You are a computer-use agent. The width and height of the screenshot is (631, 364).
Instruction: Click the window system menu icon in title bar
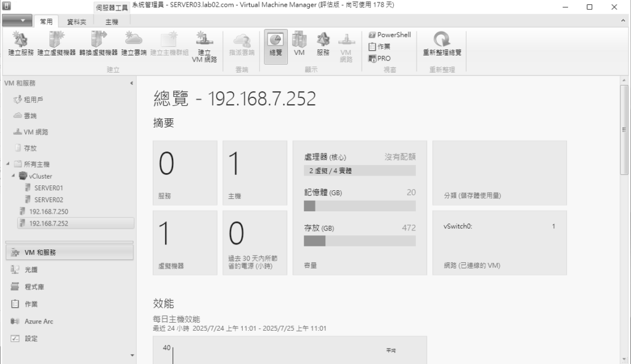6,6
